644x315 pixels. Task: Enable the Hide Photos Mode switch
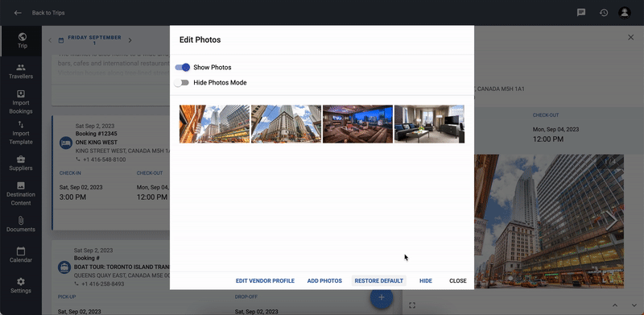tap(181, 83)
